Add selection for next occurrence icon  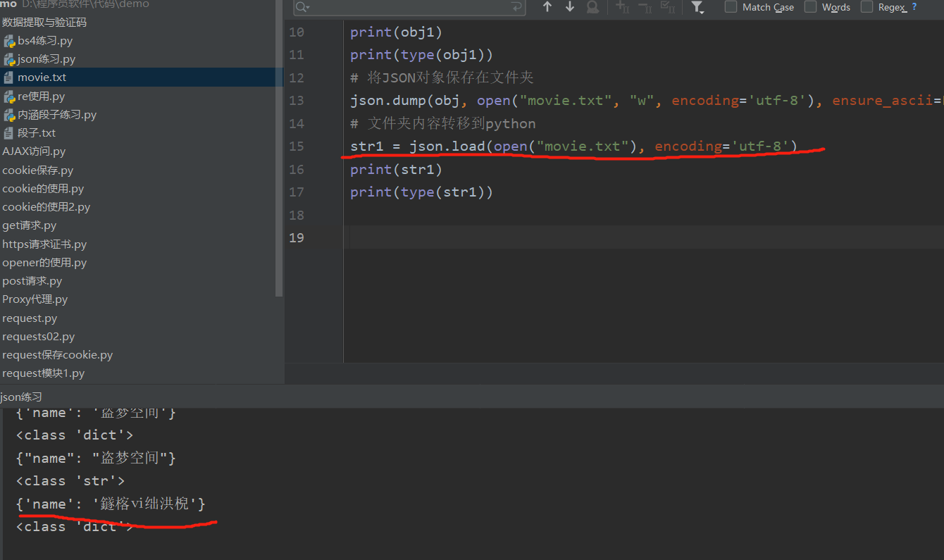click(x=622, y=7)
